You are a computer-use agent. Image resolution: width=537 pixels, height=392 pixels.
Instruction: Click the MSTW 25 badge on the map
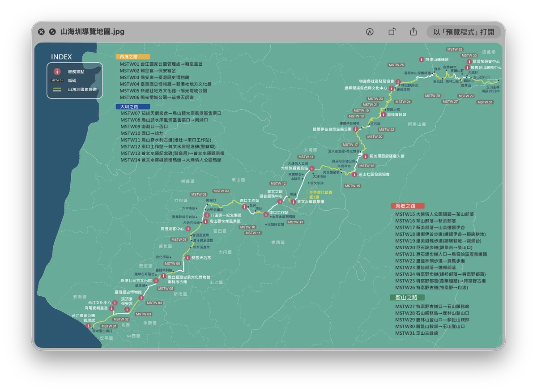pyautogui.click(x=396, y=64)
